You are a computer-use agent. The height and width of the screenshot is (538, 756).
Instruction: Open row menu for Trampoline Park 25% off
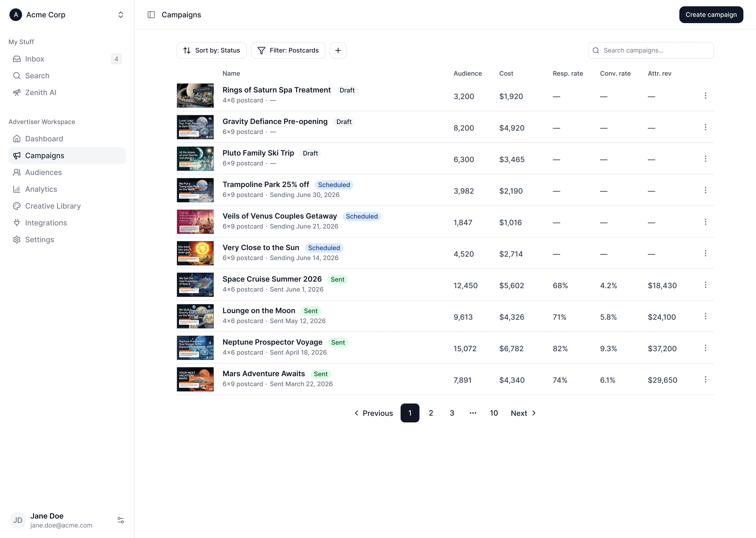[705, 190]
